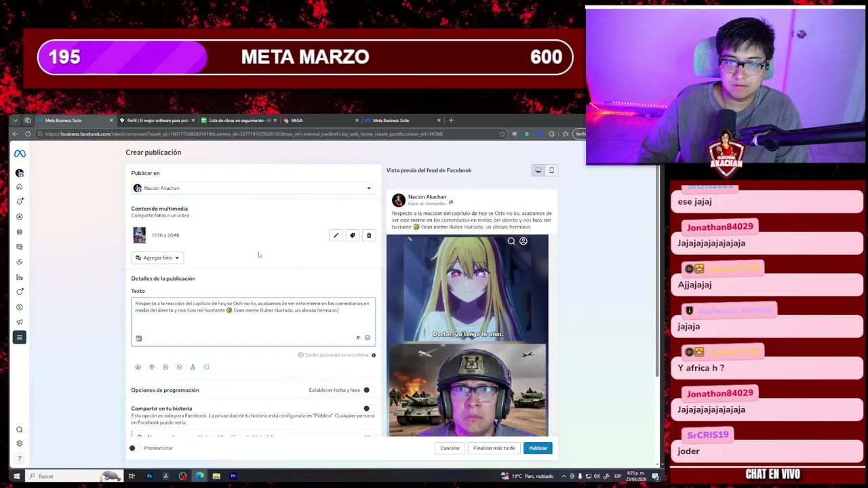Click the Meta logo in sidebar

pyautogui.click(x=20, y=154)
